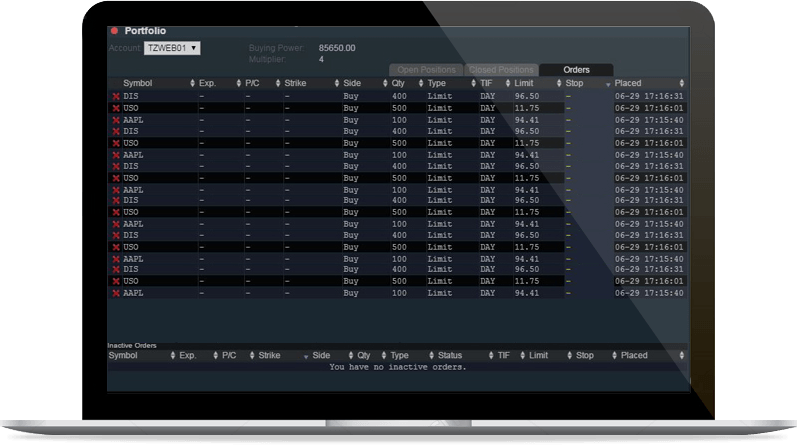Cancel the DIS order in the first row

tap(116, 96)
